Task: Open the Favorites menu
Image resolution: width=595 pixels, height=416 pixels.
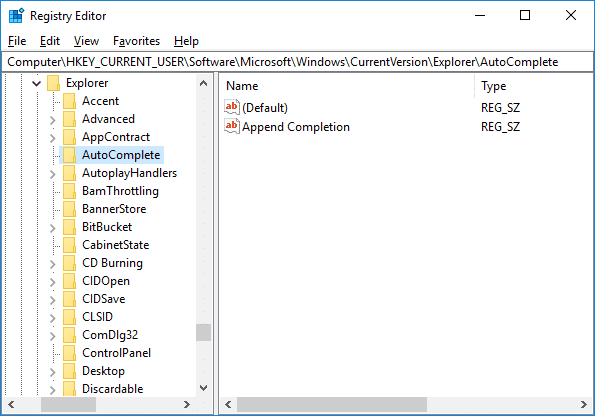Action: click(136, 41)
